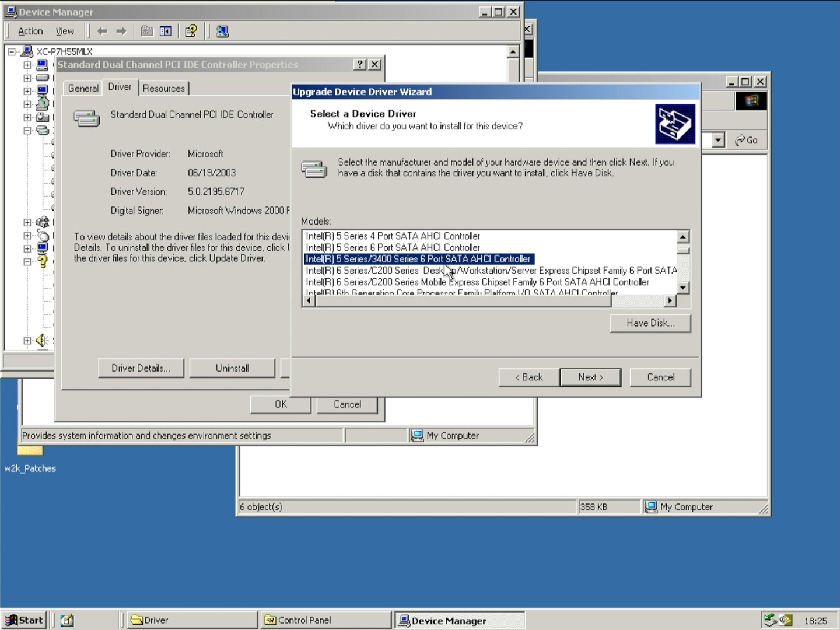Click the Models list scroll left arrow
The height and width of the screenshot is (630, 840).
(x=309, y=300)
